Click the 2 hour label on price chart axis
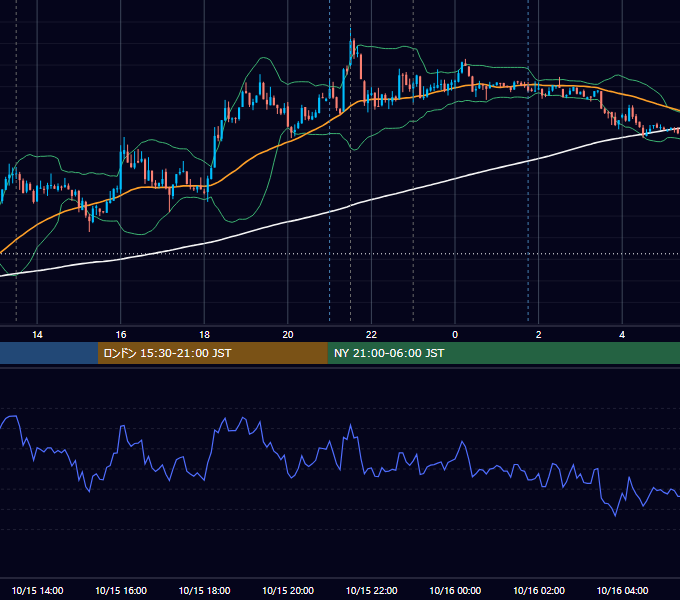The image size is (680, 600). point(539,335)
